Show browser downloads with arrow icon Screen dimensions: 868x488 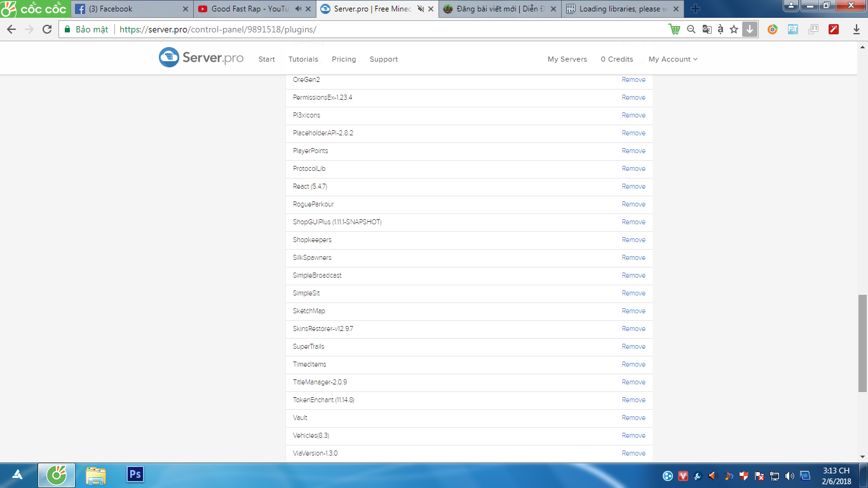tap(857, 29)
